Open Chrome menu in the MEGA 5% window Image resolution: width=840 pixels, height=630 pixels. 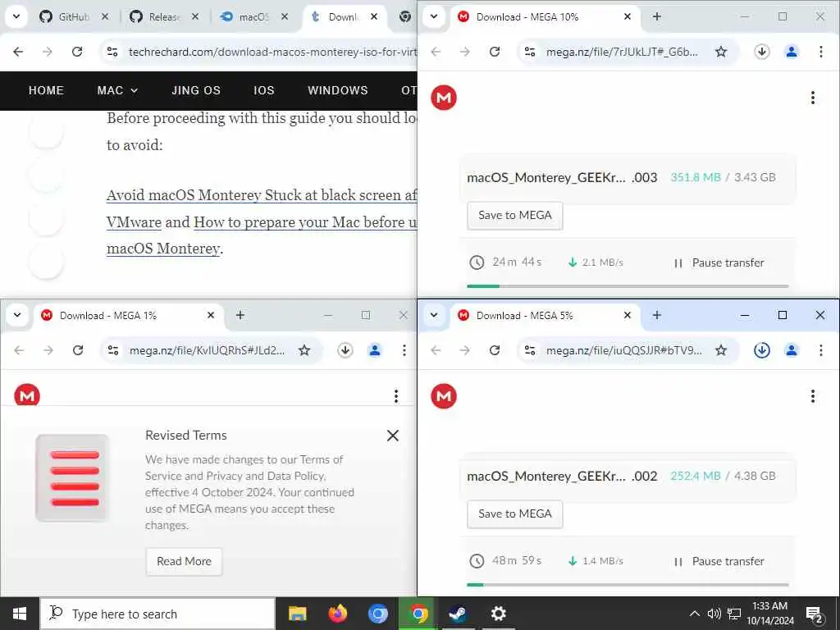820,349
